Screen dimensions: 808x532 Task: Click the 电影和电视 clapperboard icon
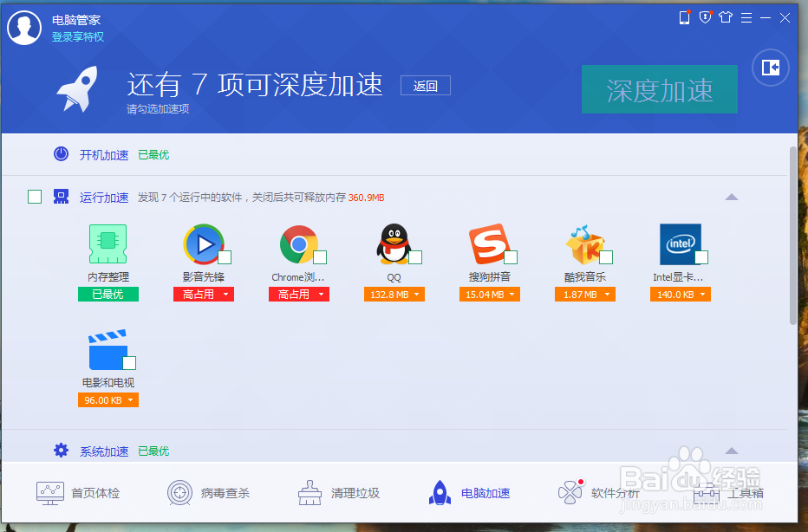tap(108, 350)
